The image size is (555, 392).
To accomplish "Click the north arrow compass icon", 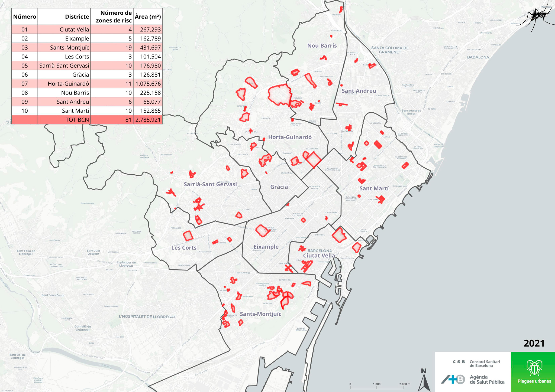I will pyautogui.click(x=424, y=380).
